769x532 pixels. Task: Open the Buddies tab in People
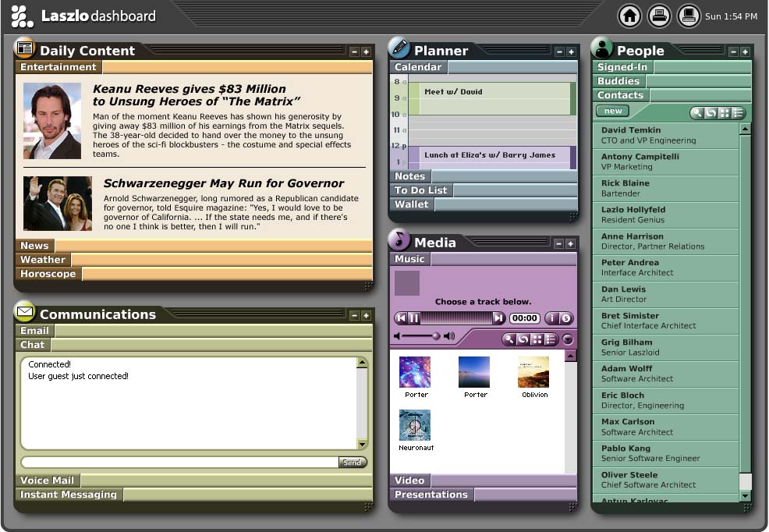click(x=618, y=81)
